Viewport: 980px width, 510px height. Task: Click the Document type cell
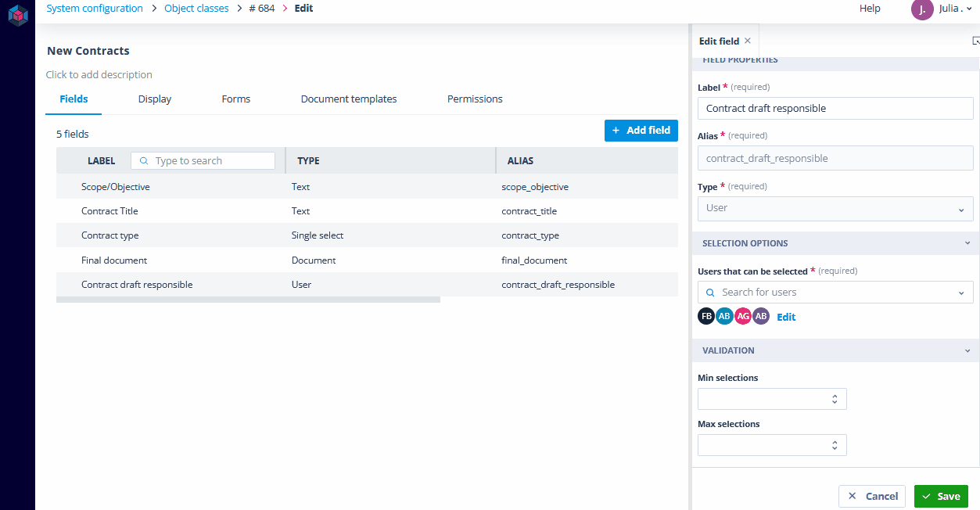click(314, 260)
